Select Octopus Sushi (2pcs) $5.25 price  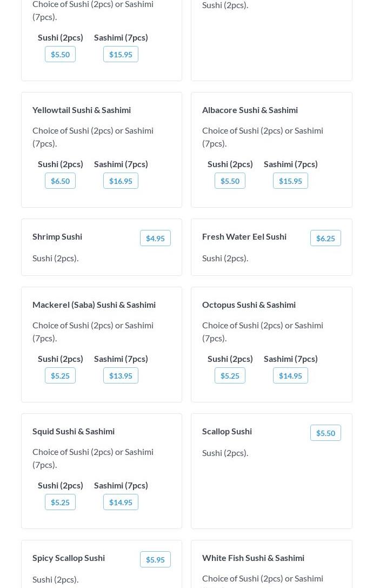pos(230,375)
